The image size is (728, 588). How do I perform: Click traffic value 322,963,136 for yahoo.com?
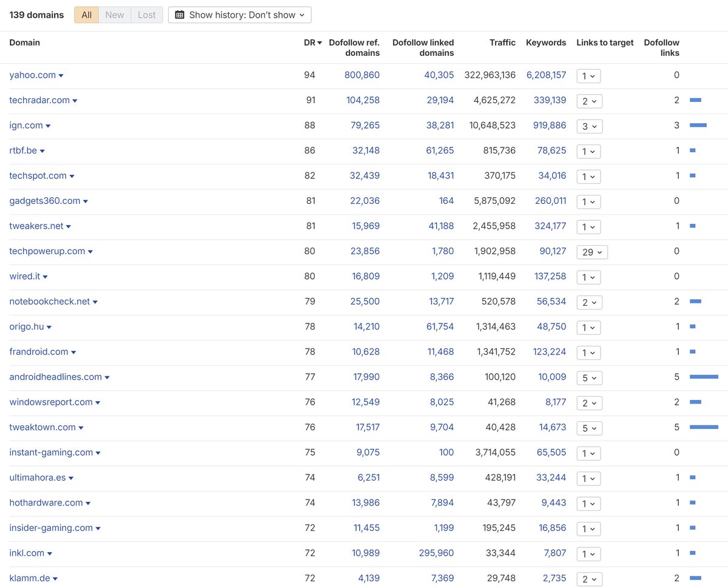[x=490, y=75]
